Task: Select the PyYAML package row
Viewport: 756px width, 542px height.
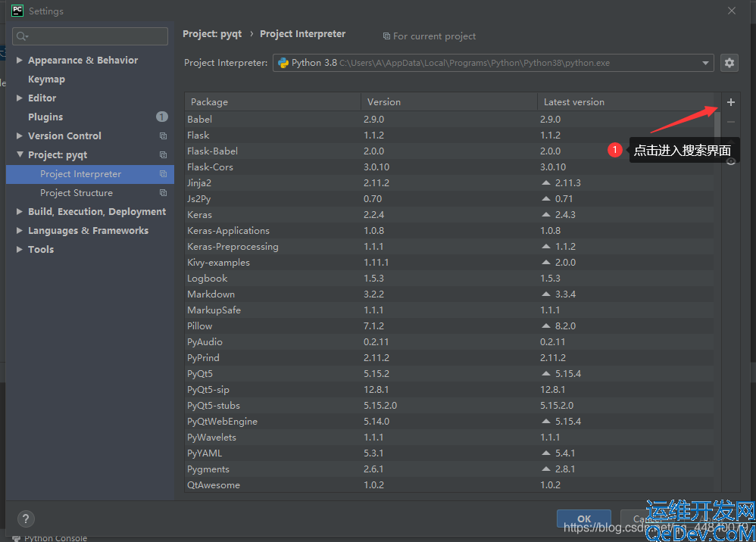Action: coord(449,453)
